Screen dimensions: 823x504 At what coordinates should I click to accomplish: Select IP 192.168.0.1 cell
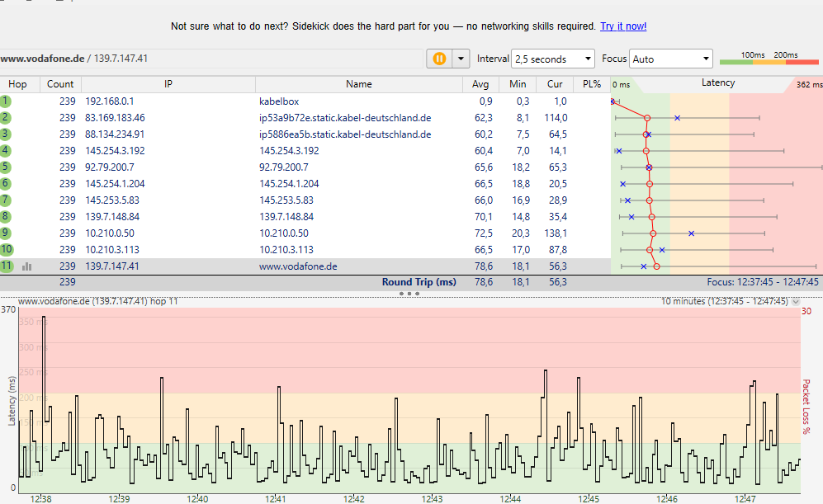[109, 101]
